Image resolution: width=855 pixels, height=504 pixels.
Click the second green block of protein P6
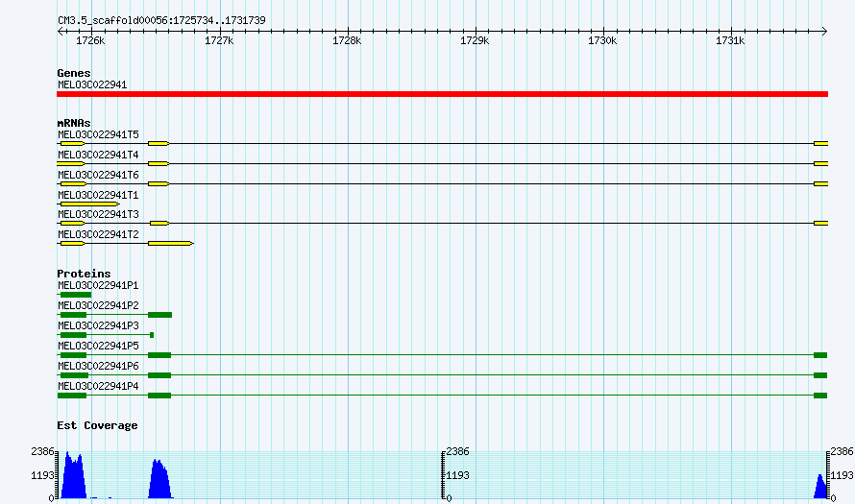pyautogui.click(x=159, y=375)
